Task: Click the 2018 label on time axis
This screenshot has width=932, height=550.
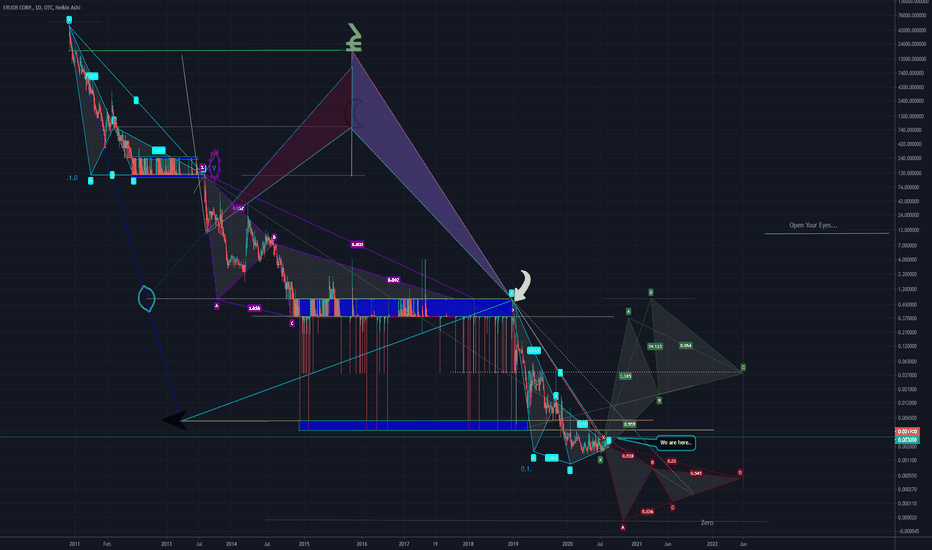Action: pos(468,543)
